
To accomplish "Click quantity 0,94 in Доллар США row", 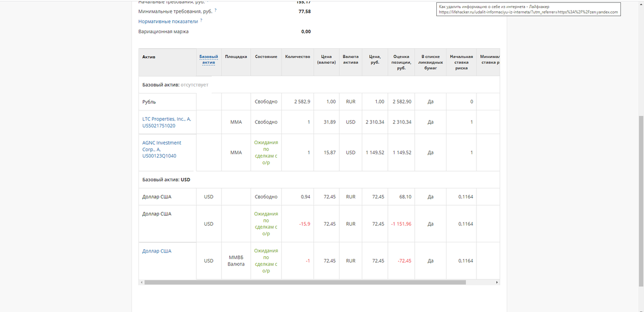I will tap(305, 197).
